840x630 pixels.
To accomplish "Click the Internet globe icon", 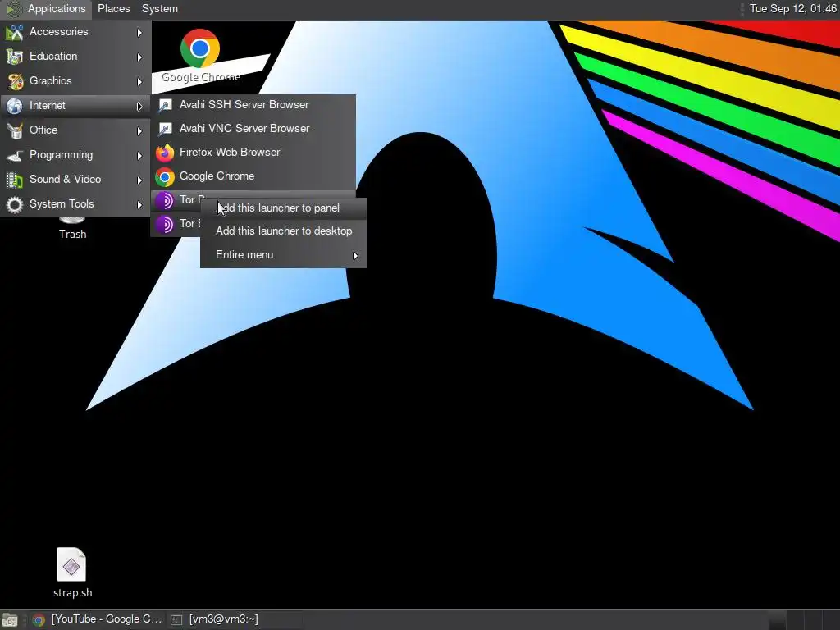I will [15, 106].
